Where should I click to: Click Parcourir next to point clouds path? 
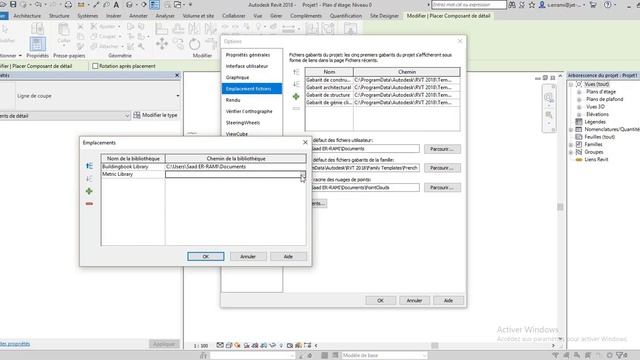[442, 187]
